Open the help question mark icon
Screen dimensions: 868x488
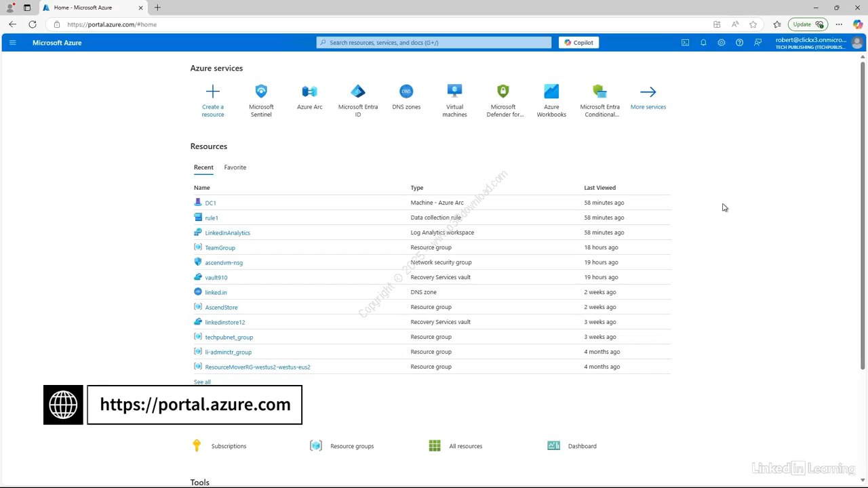tap(739, 43)
